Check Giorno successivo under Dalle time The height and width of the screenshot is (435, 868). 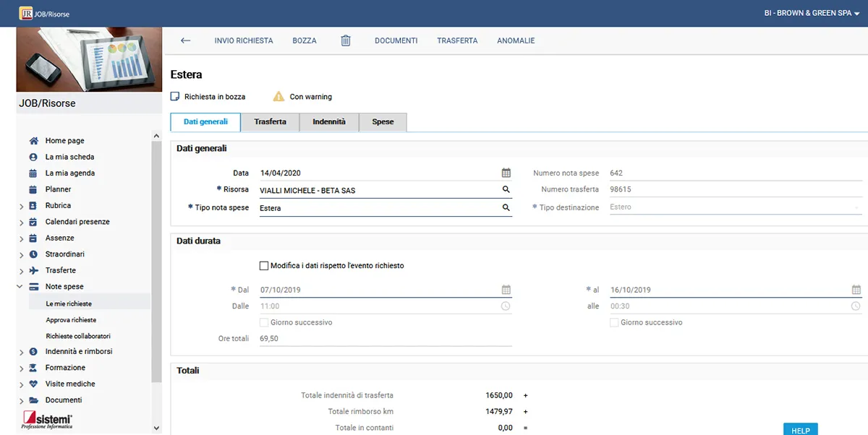tap(264, 322)
